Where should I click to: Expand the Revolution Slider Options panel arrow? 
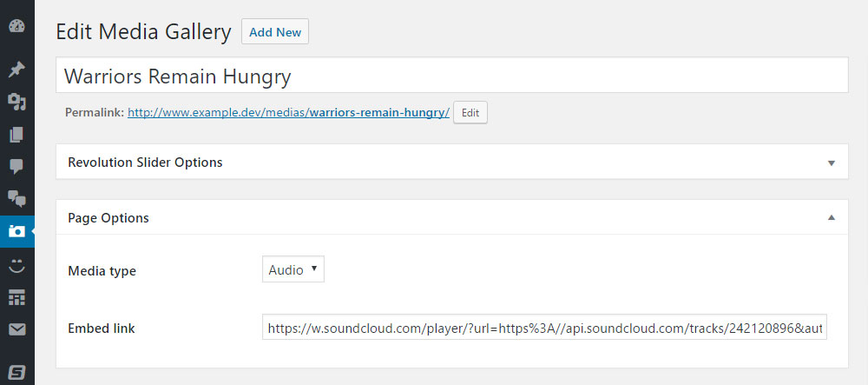click(x=831, y=163)
